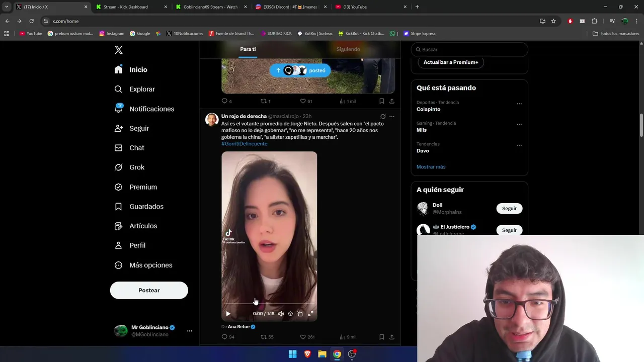Toggle picture-in-picture on video
Viewport: 644px width, 362px height.
pos(300,314)
